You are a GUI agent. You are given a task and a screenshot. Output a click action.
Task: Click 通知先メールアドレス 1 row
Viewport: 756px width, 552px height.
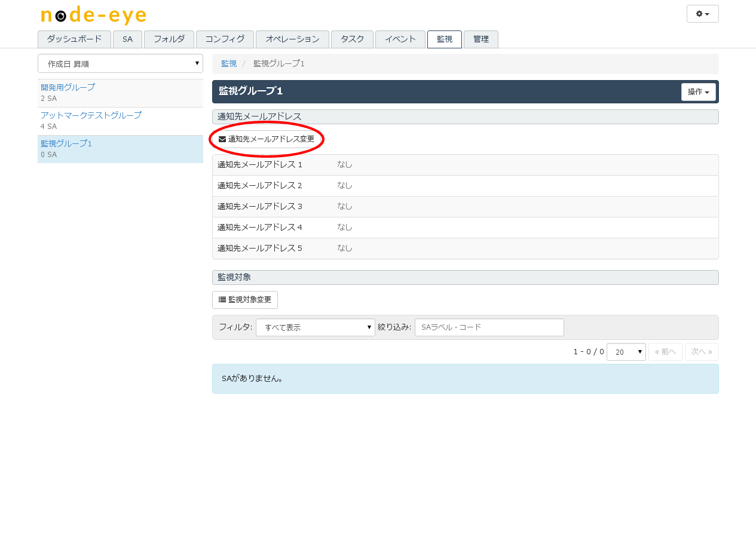pos(465,165)
